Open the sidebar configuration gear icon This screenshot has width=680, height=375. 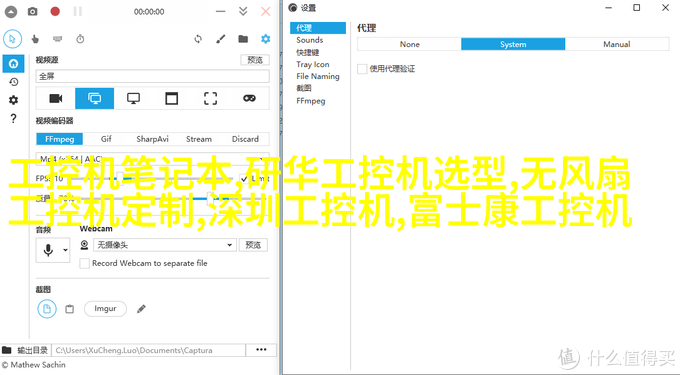click(13, 100)
